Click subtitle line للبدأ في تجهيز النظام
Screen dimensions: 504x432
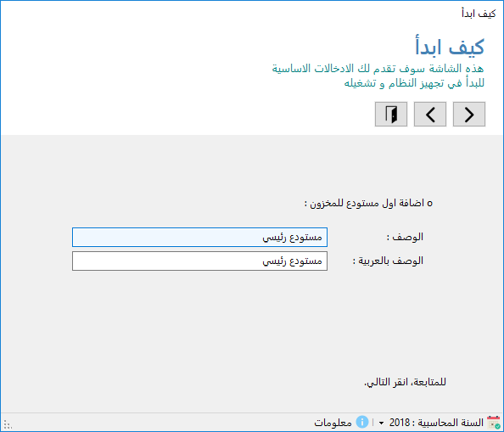(x=414, y=83)
